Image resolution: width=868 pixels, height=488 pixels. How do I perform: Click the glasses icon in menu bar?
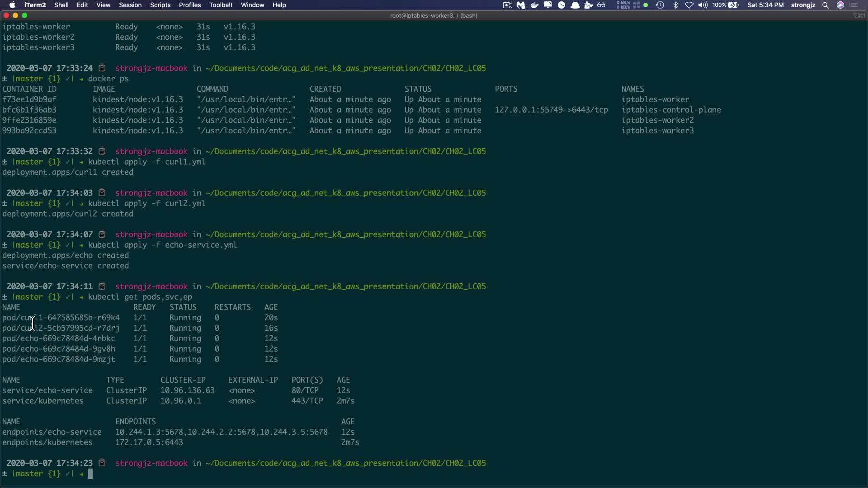[x=601, y=5]
